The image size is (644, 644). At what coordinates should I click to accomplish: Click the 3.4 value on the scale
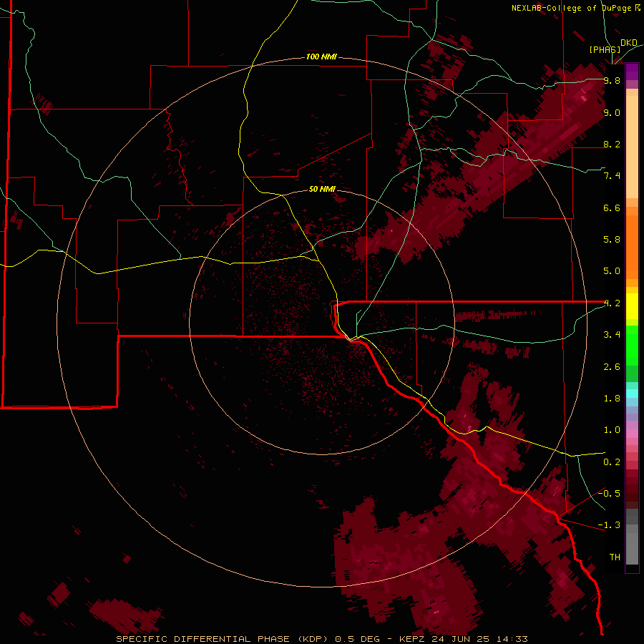[x=612, y=335]
